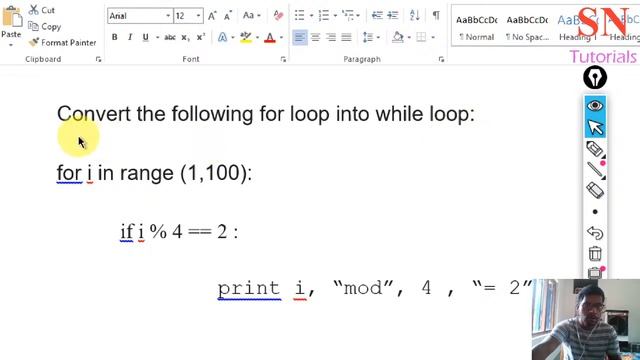Undo last annotation stroke
Viewport: 640px width, 360px height.
pyautogui.click(x=595, y=233)
